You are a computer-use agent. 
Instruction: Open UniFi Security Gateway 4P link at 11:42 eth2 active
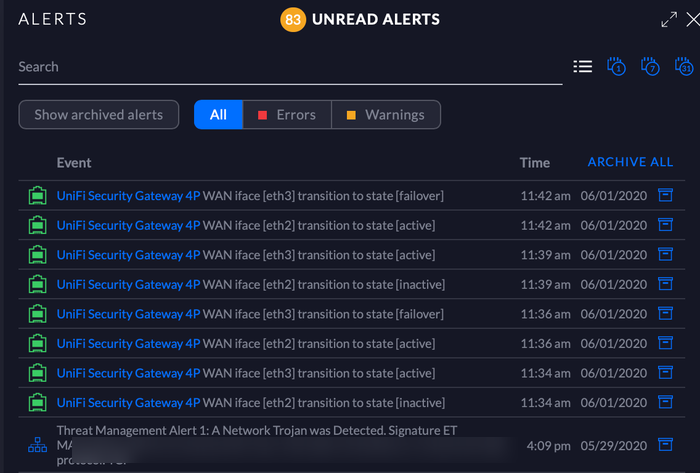point(129,225)
